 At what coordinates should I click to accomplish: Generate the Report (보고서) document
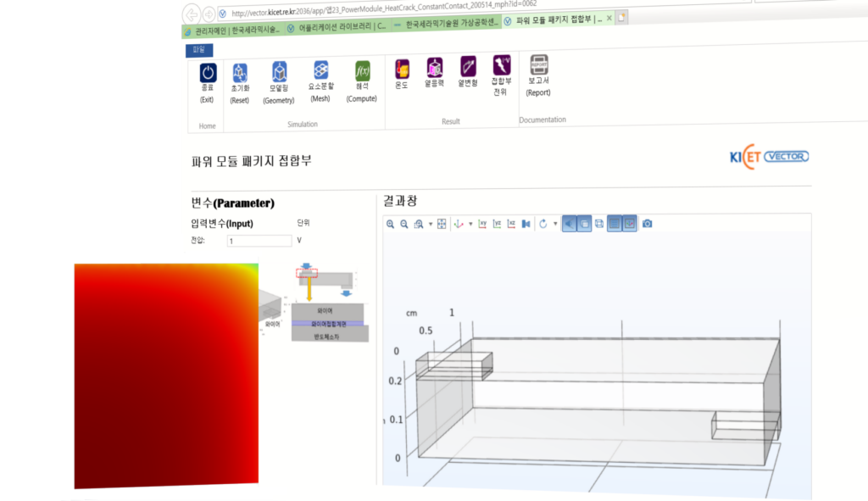(x=538, y=65)
